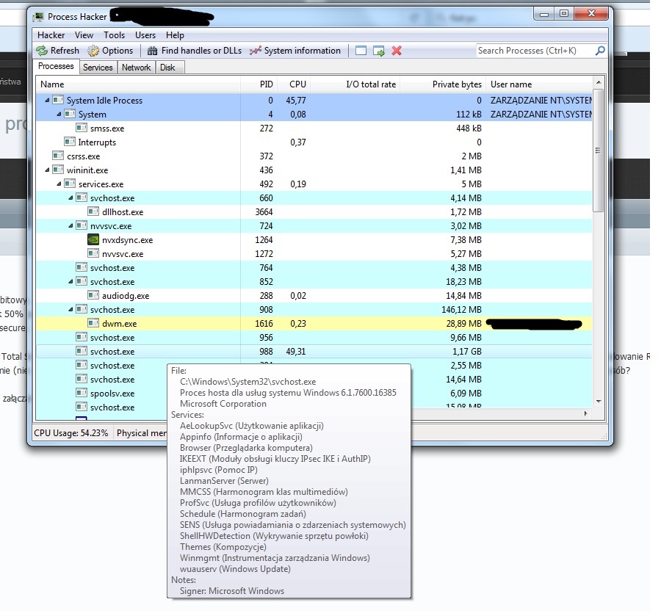This screenshot has height=616, width=672.
Task: Click the 45,77 CPU value cell
Action: pos(296,101)
